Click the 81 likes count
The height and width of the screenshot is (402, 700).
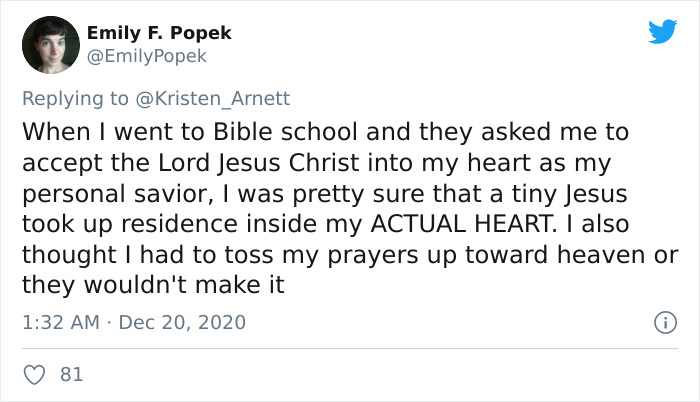pos(71,375)
